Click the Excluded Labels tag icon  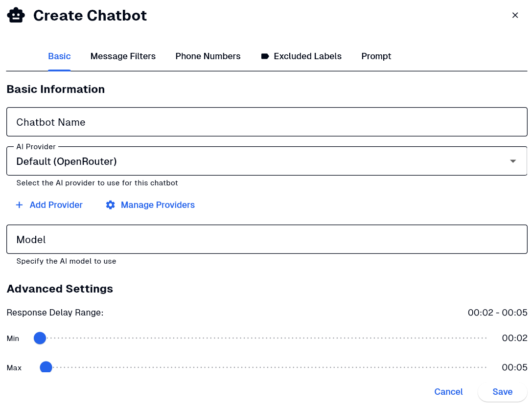coord(265,56)
